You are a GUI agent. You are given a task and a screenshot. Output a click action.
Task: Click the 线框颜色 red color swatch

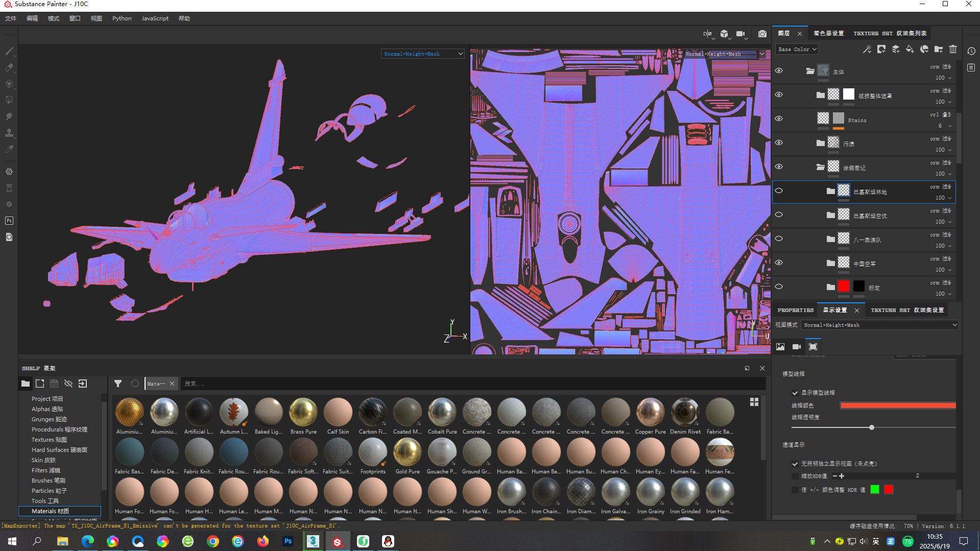click(898, 405)
